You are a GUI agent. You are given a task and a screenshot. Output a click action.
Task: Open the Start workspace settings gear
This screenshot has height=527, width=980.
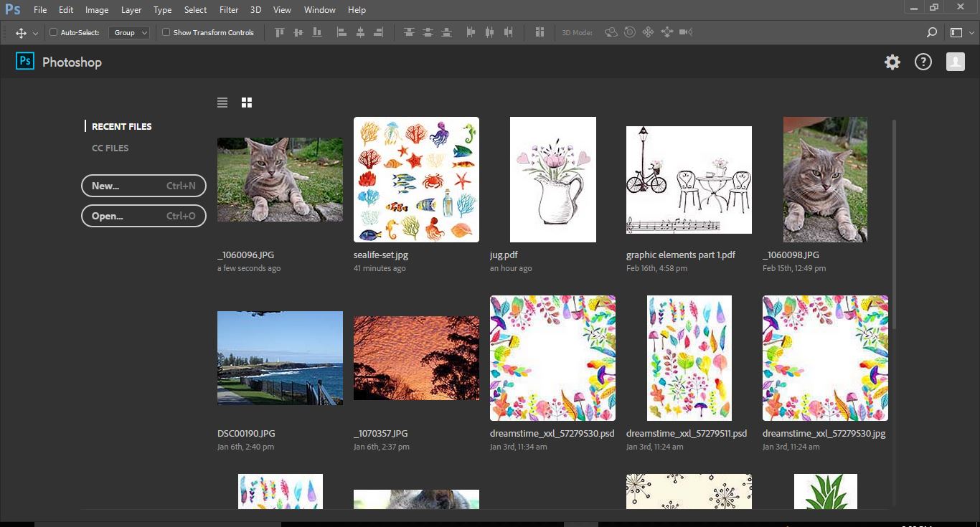pyautogui.click(x=892, y=62)
